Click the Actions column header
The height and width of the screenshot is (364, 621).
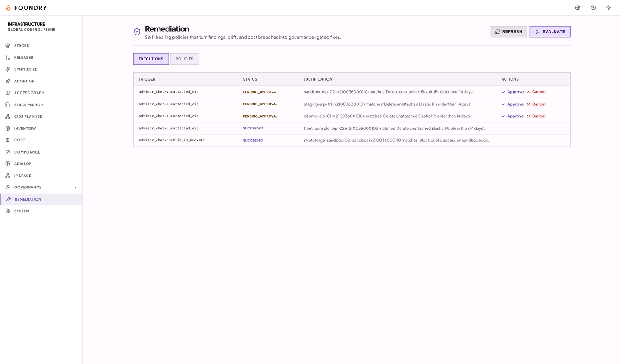click(x=510, y=79)
